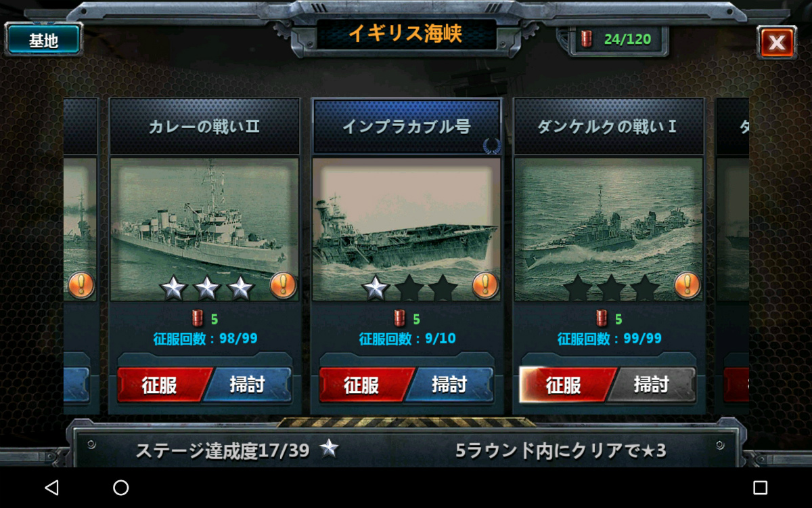Viewport: 812px width, 508px height.
Task: Tap the Android recent apps square
Action: (x=760, y=488)
